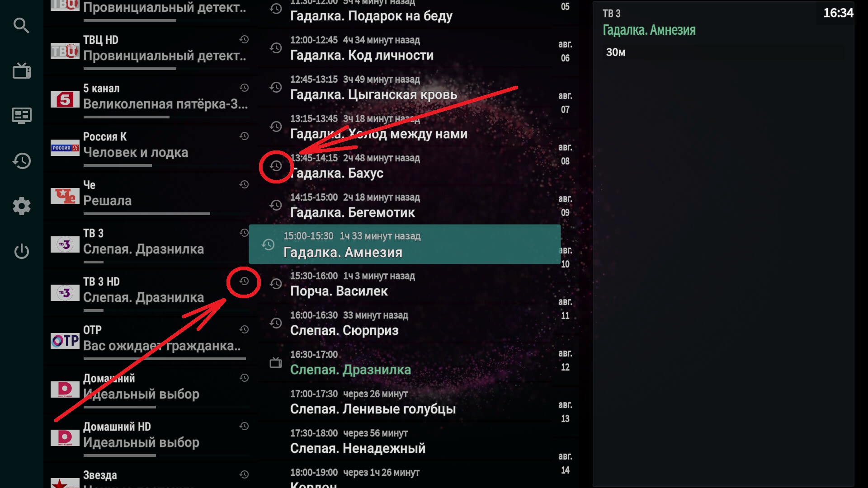868x488 pixels.
Task: Open the settings gear in sidebar
Action: (x=21, y=206)
